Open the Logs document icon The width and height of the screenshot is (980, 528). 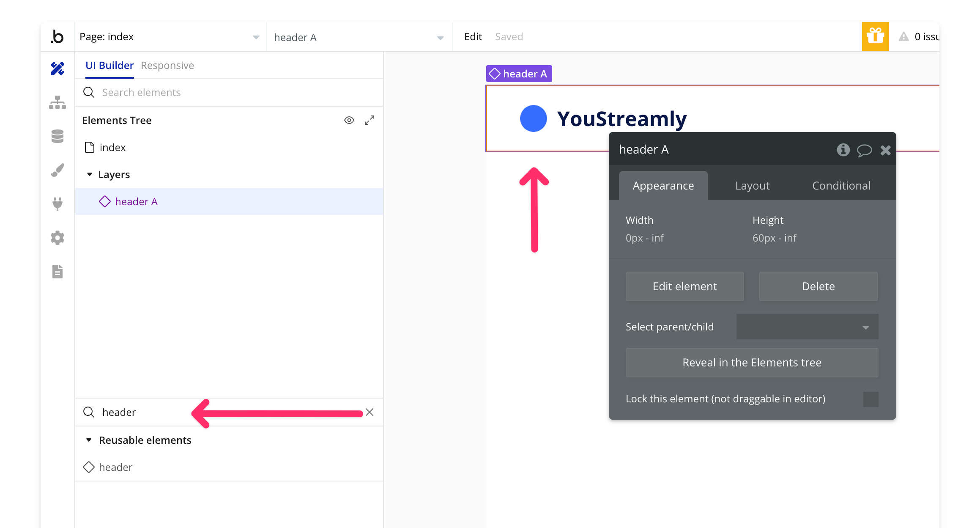(57, 272)
